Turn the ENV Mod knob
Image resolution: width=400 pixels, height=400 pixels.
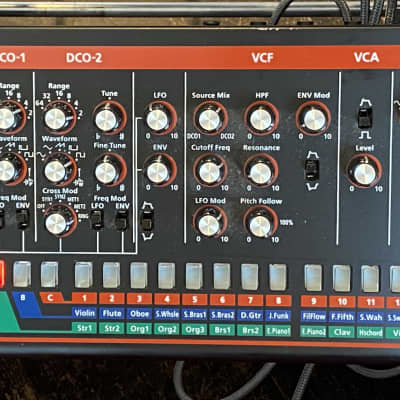(313, 119)
